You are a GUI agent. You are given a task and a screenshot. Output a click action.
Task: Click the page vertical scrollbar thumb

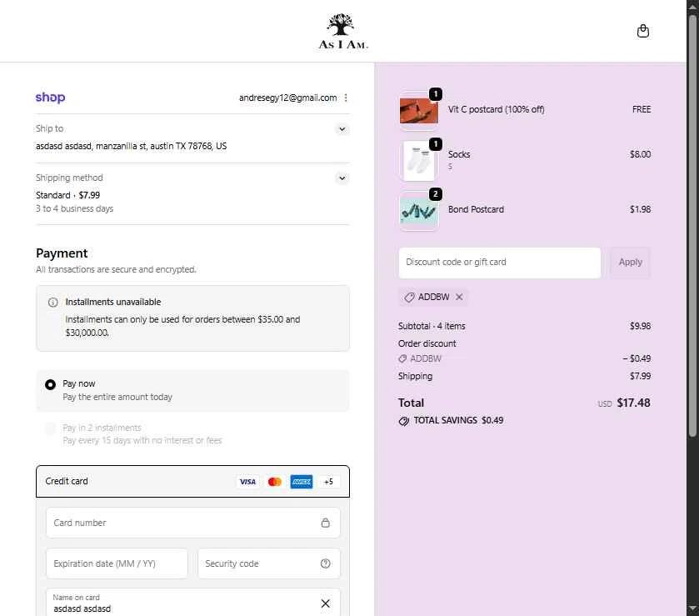click(x=692, y=225)
